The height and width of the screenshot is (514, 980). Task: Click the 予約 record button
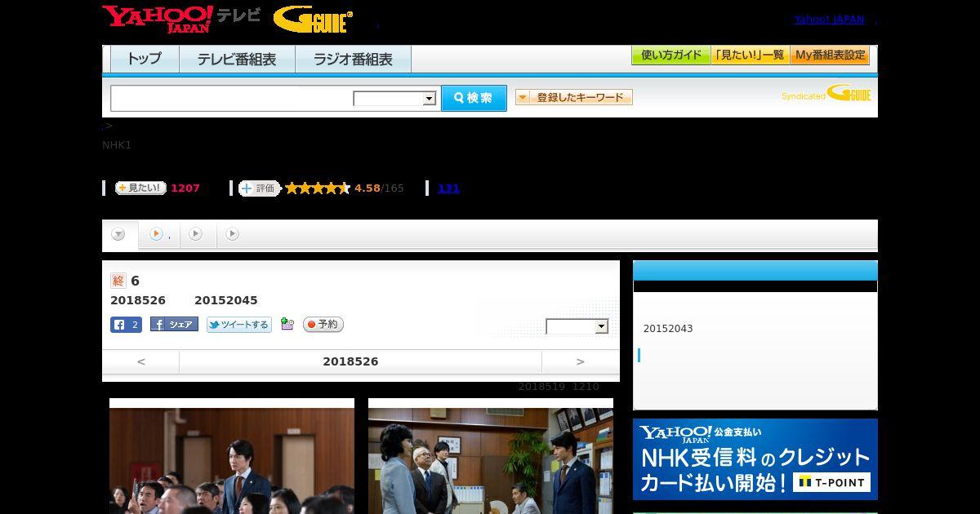[323, 325]
